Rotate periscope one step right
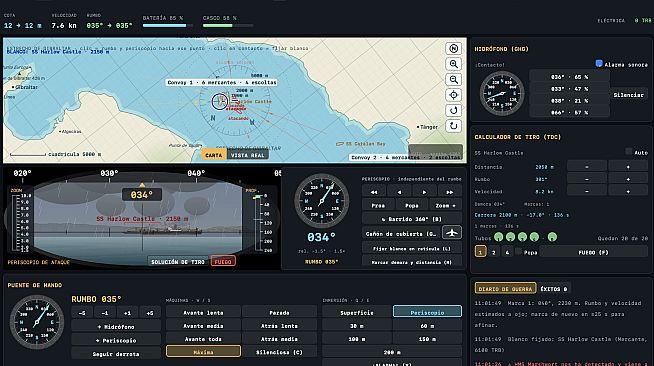Image resolution: width=654 pixels, height=366 pixels. (x=424, y=192)
